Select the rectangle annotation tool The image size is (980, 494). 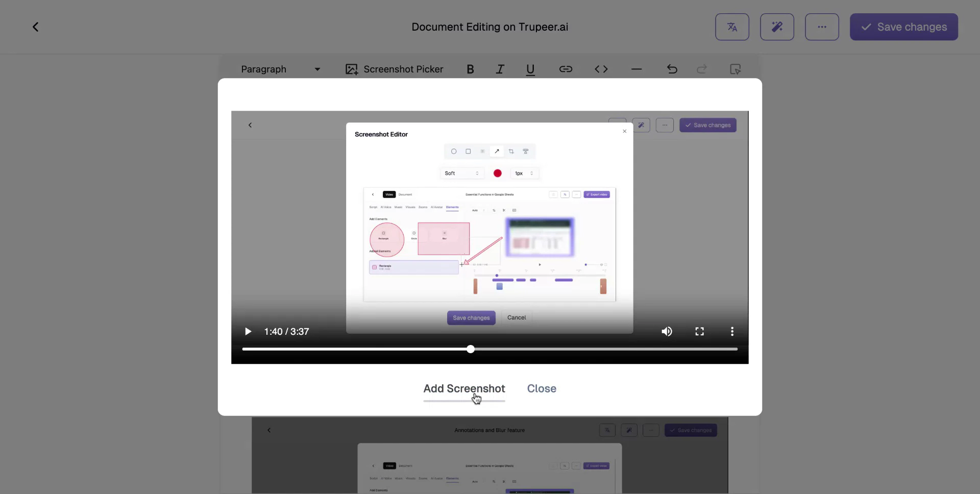468,151
